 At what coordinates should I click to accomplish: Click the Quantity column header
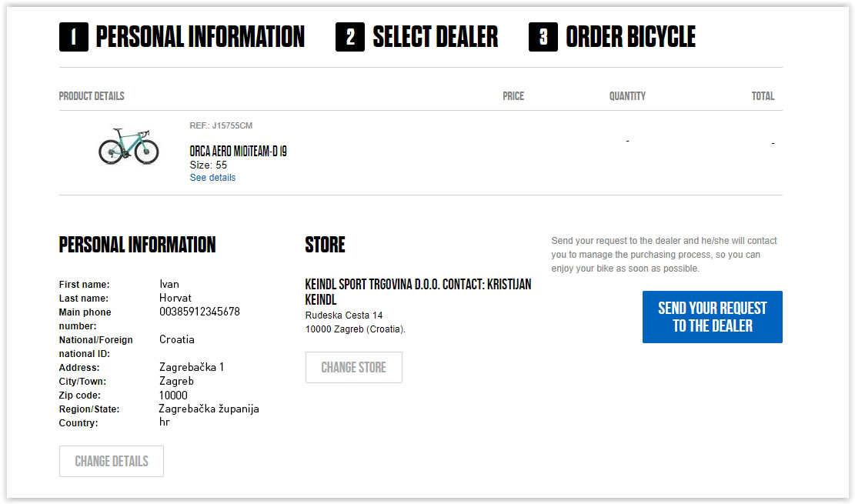pyautogui.click(x=627, y=96)
